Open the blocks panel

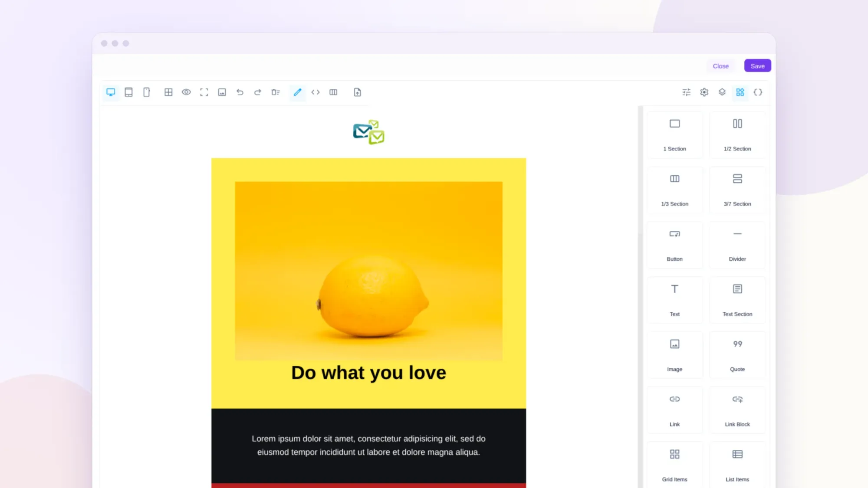point(740,92)
